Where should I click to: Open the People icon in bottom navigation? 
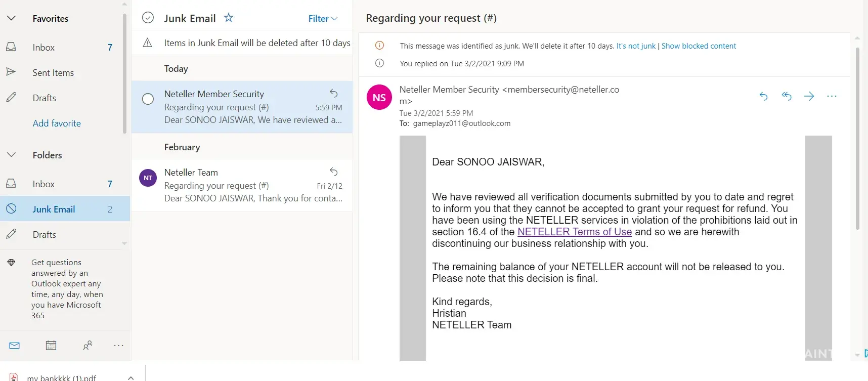pyautogui.click(x=88, y=346)
